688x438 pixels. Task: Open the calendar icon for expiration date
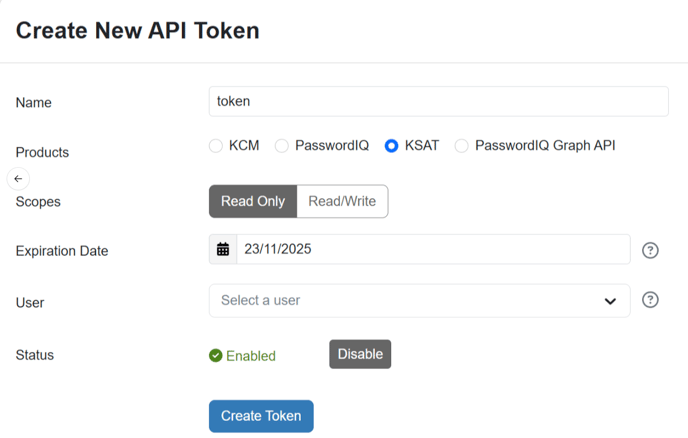(x=223, y=249)
